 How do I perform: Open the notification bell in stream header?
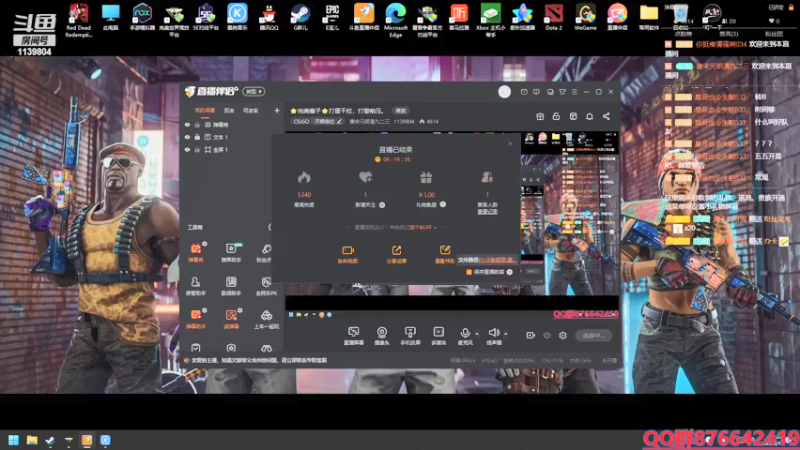[589, 116]
